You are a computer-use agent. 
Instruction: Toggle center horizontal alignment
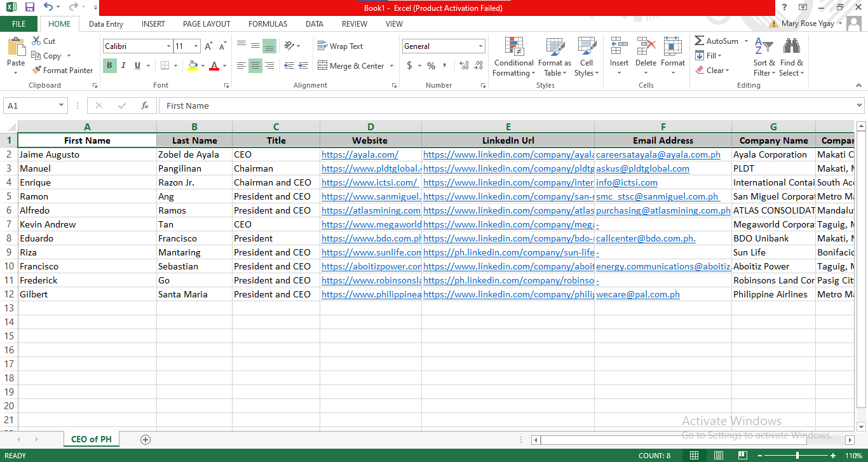click(255, 65)
